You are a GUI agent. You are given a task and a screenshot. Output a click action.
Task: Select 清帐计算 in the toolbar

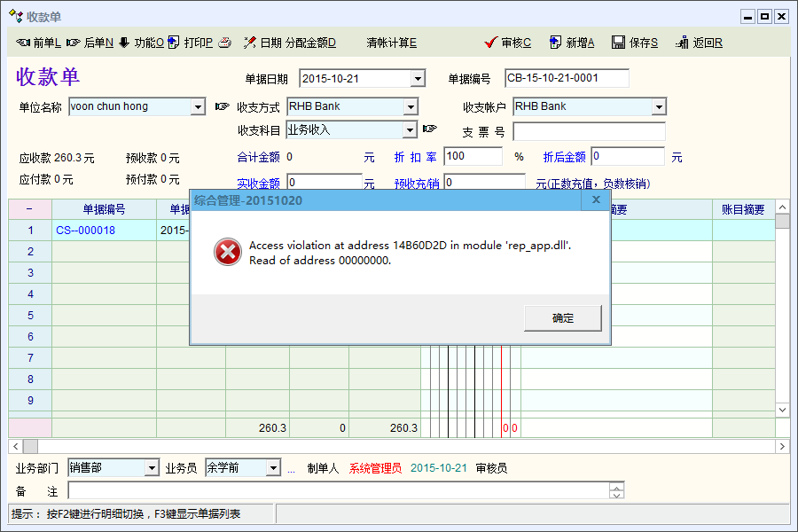point(391,43)
